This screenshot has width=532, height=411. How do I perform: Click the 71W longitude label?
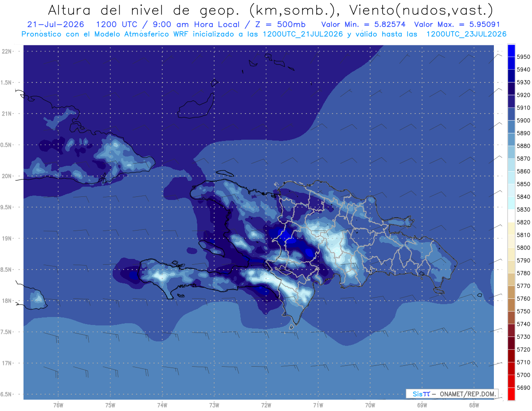(x=318, y=405)
